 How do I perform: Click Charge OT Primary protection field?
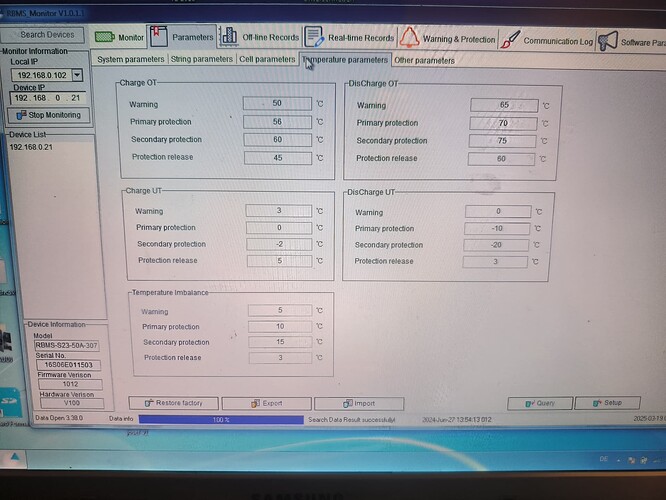click(277, 122)
